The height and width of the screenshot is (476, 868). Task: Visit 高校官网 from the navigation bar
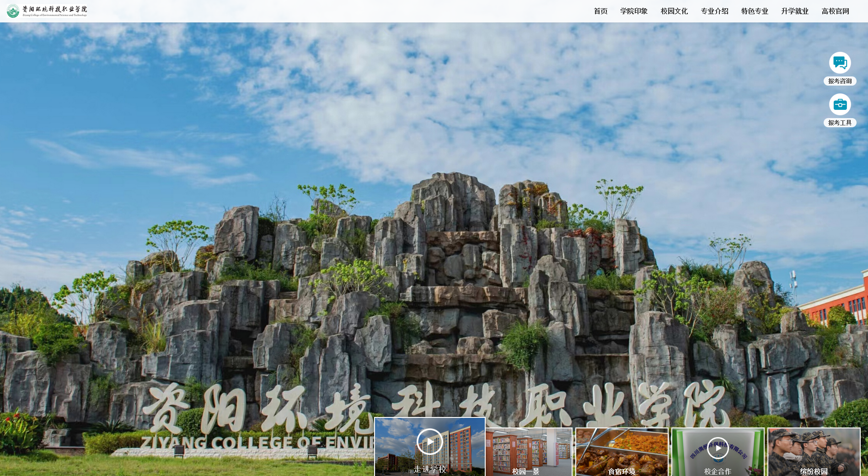click(835, 11)
